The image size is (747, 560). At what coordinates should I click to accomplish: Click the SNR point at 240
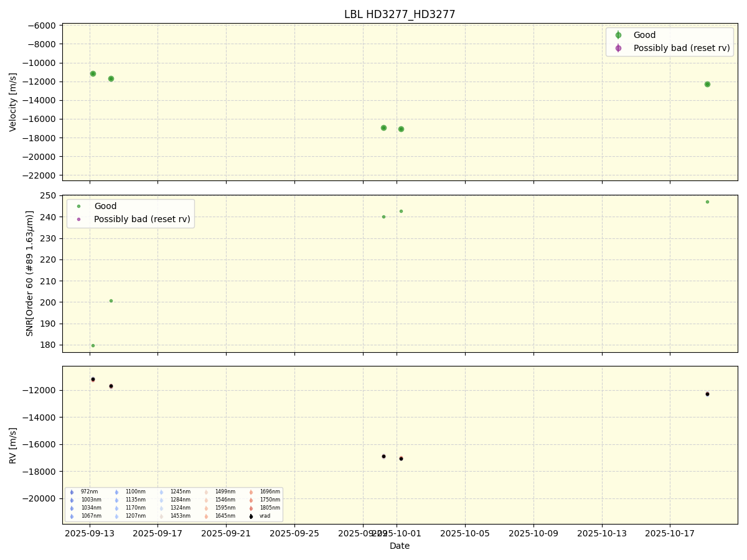(383, 217)
